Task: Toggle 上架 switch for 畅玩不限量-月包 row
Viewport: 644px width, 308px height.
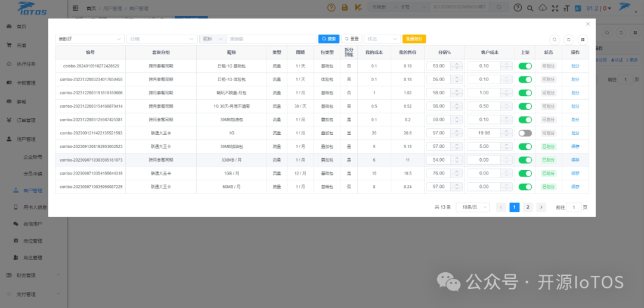Action: click(x=525, y=93)
